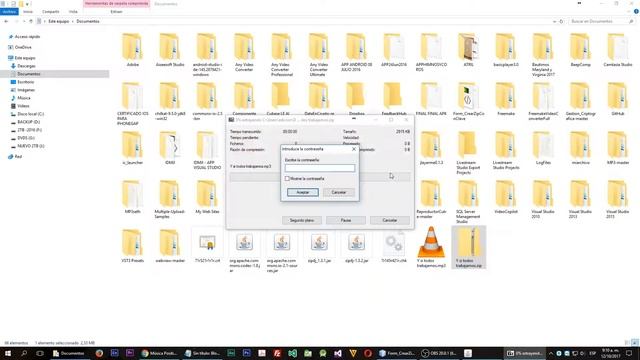Close the Introduzca la contraseña dialog
The width and height of the screenshot is (640, 360).
[354, 149]
